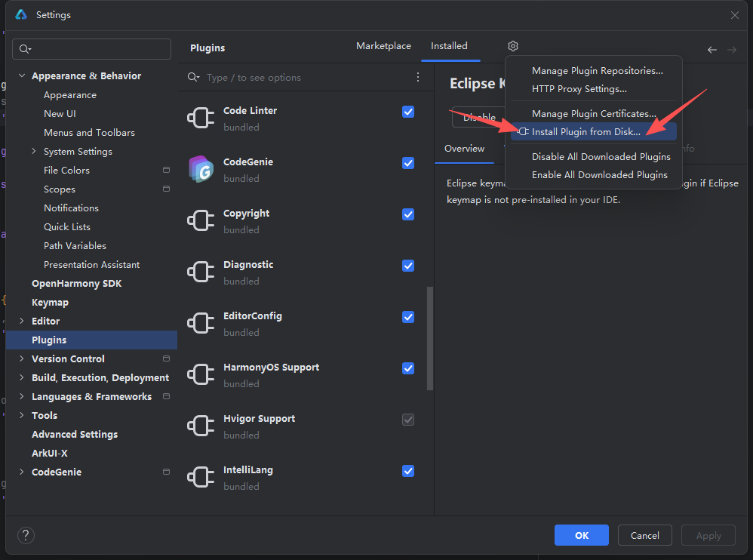Click the Diagnostic plugin icon
753x560 pixels.
[x=201, y=272]
